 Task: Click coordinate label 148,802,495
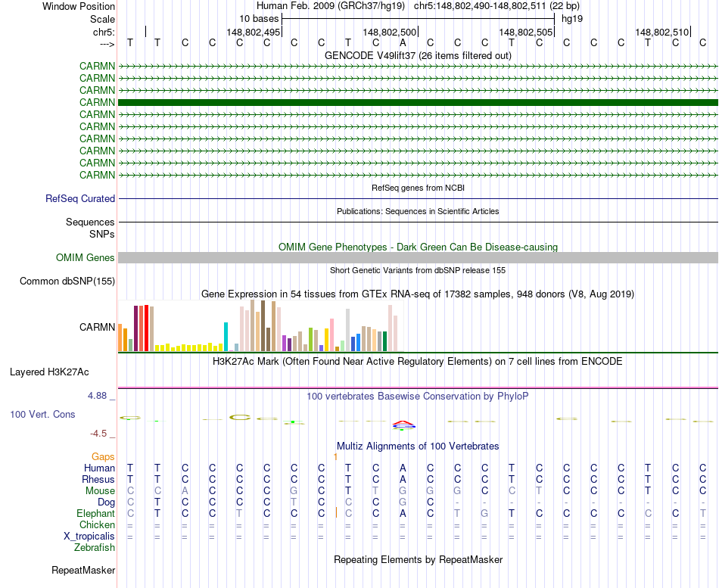(x=253, y=32)
